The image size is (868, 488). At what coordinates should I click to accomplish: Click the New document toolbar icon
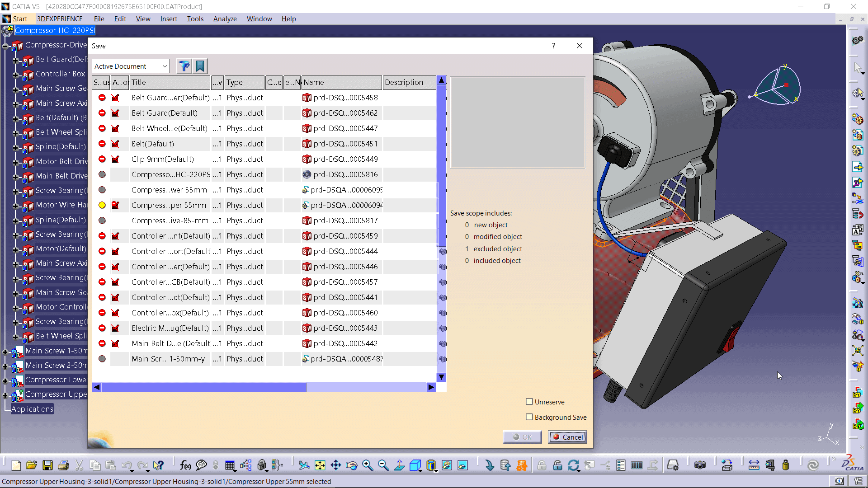pos(16,465)
